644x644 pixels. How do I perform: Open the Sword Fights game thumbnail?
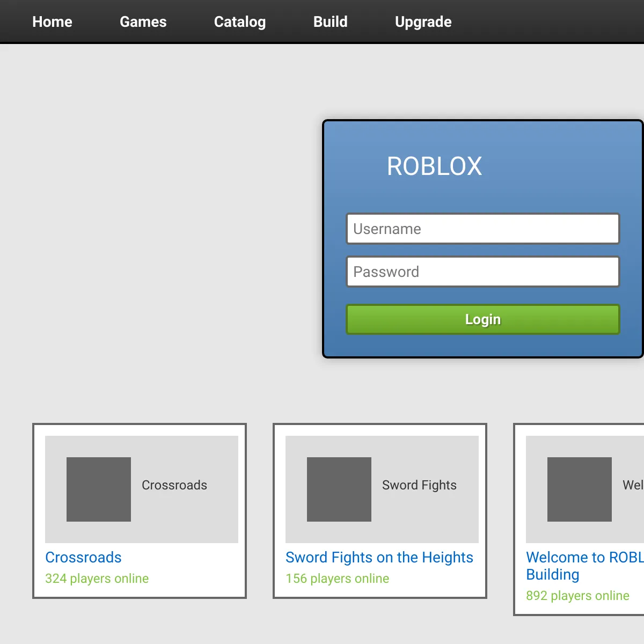(382, 489)
